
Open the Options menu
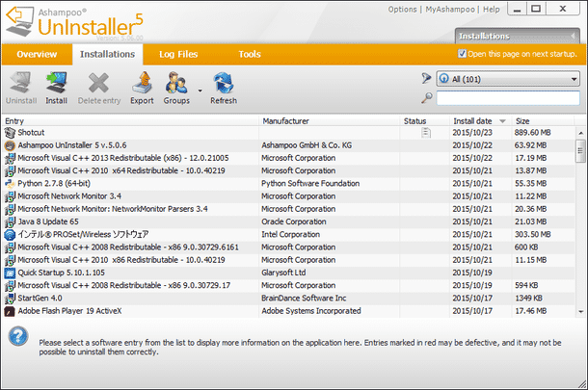[x=402, y=10]
